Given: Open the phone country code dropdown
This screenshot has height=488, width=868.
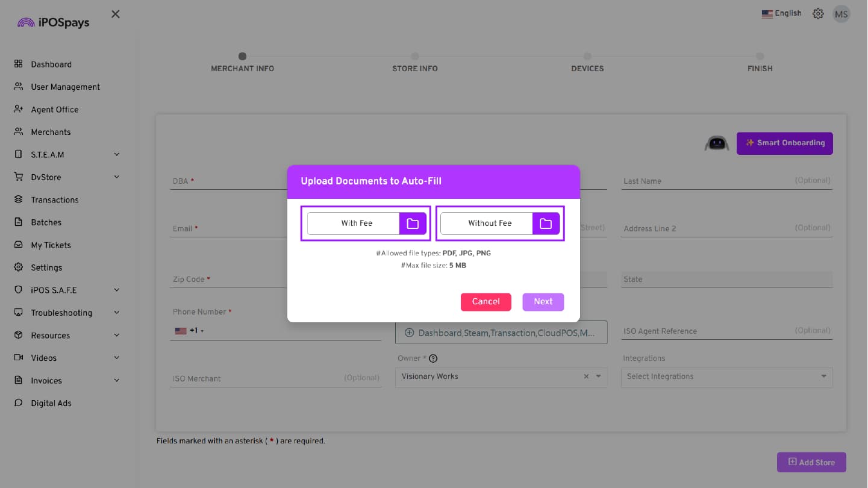Looking at the screenshot, I should click(x=189, y=331).
